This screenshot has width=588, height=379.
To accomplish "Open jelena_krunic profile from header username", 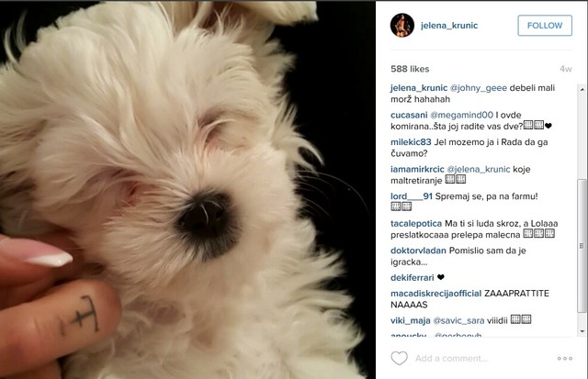I will point(449,26).
